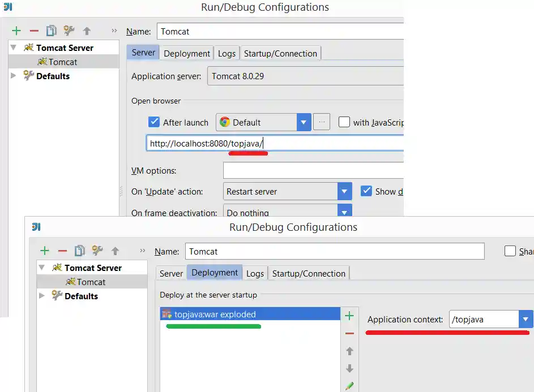The image size is (534, 392).
Task: Move the artifact up with the up arrow
Action: [x=349, y=351]
